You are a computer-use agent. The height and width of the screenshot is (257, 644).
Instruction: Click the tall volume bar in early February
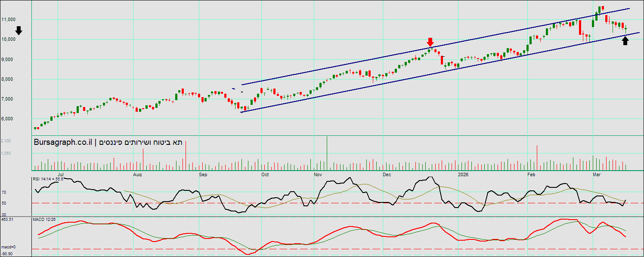coord(537,158)
